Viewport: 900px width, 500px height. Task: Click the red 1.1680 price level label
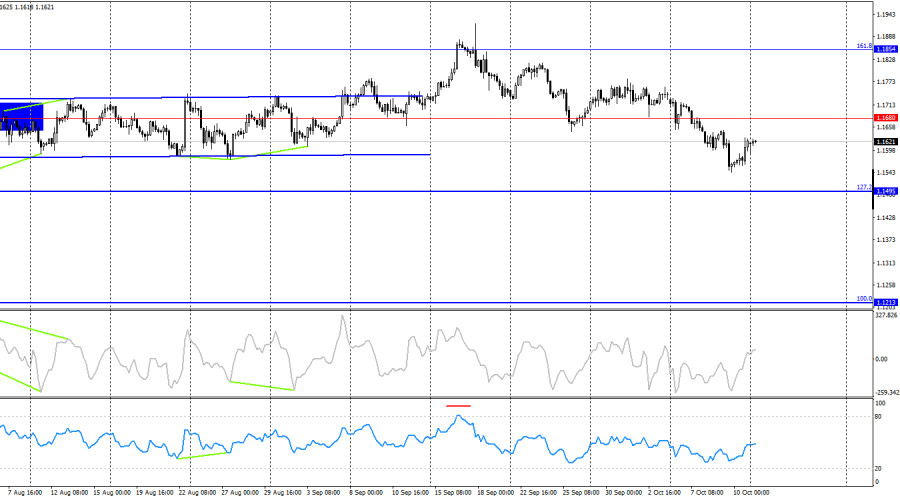885,118
